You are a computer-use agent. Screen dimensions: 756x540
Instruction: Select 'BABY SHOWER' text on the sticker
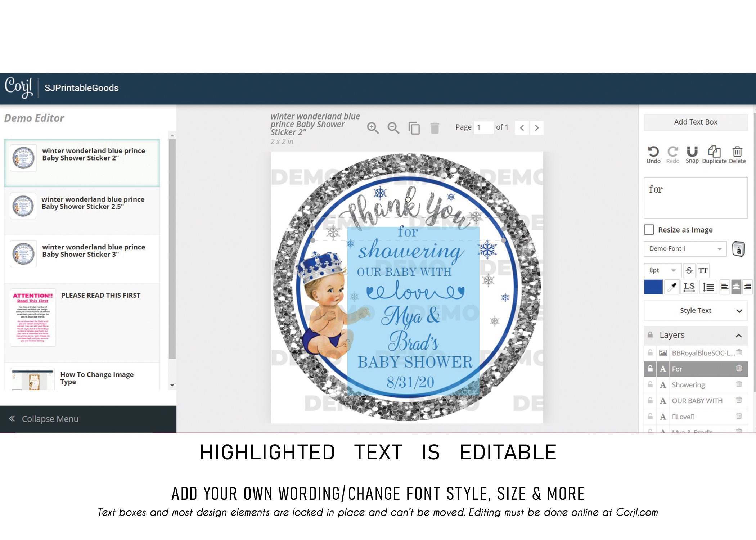coord(415,362)
